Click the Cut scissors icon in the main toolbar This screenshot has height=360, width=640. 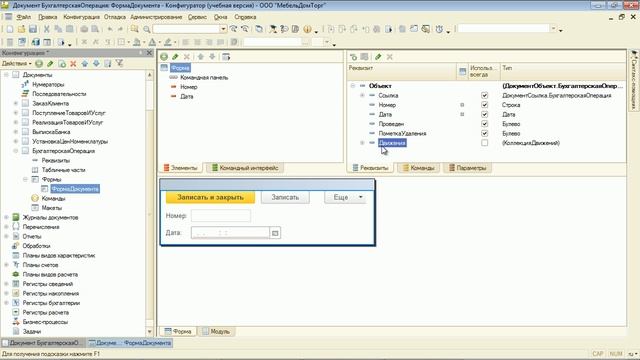47,29
